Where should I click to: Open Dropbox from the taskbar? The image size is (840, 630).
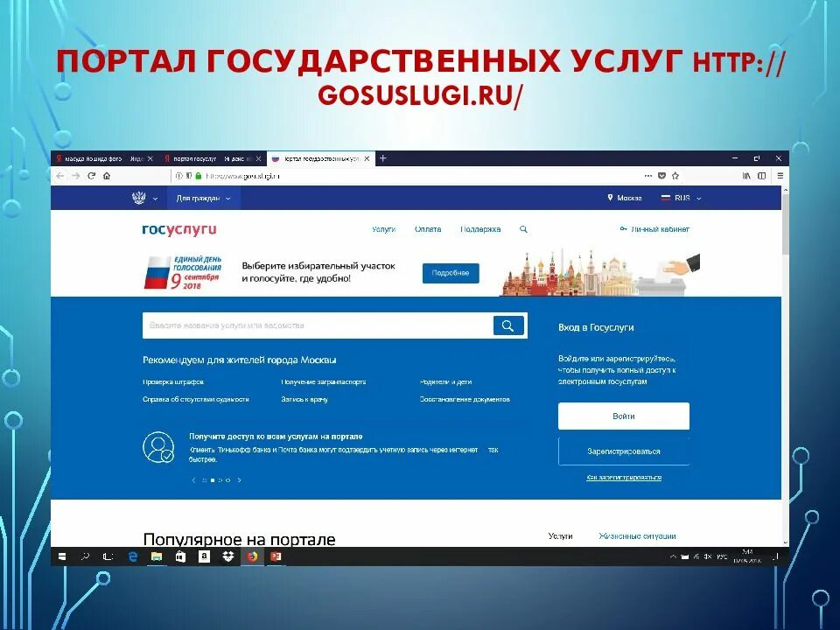[x=228, y=556]
